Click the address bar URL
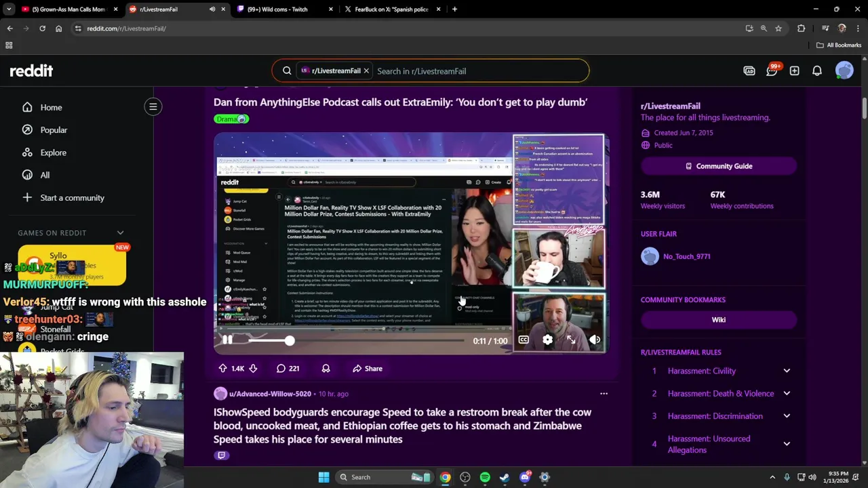868x488 pixels. (x=126, y=28)
